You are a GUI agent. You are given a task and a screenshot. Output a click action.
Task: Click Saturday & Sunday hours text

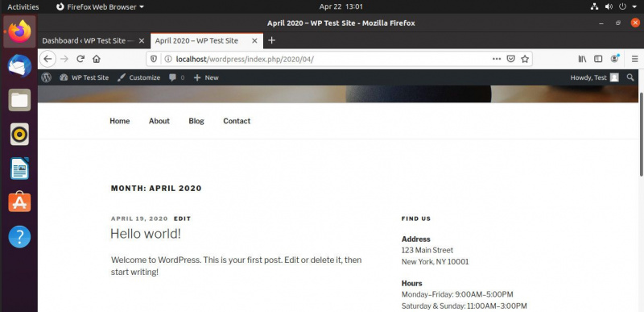[x=464, y=306]
